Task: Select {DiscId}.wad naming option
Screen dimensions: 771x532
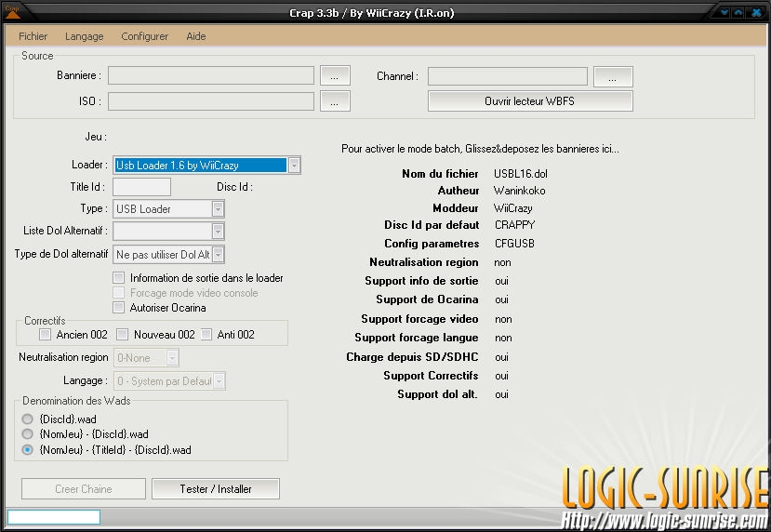Action: click(x=28, y=419)
